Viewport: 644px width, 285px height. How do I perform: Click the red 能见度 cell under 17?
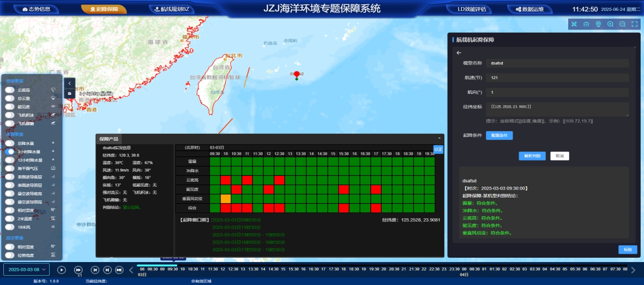click(375, 189)
